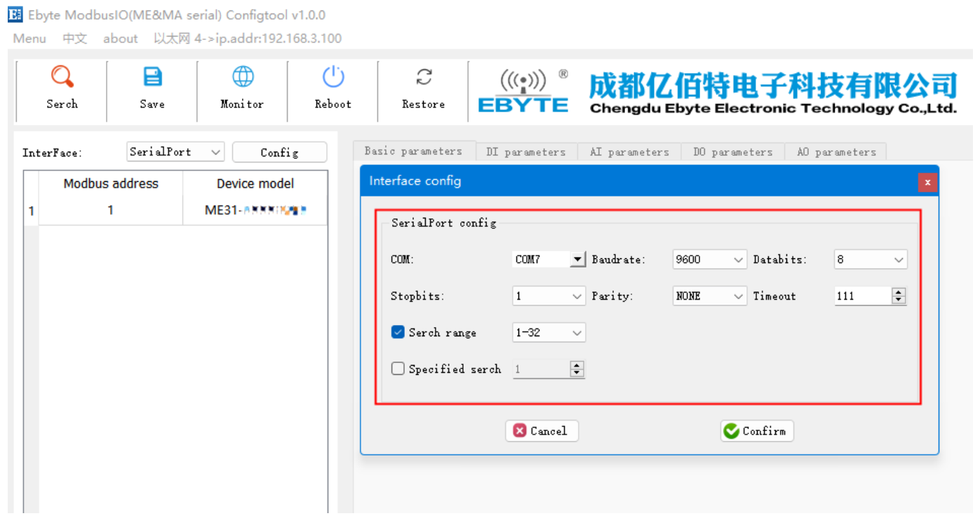
Task: Switch to the DI parameters tab
Action: click(x=525, y=152)
